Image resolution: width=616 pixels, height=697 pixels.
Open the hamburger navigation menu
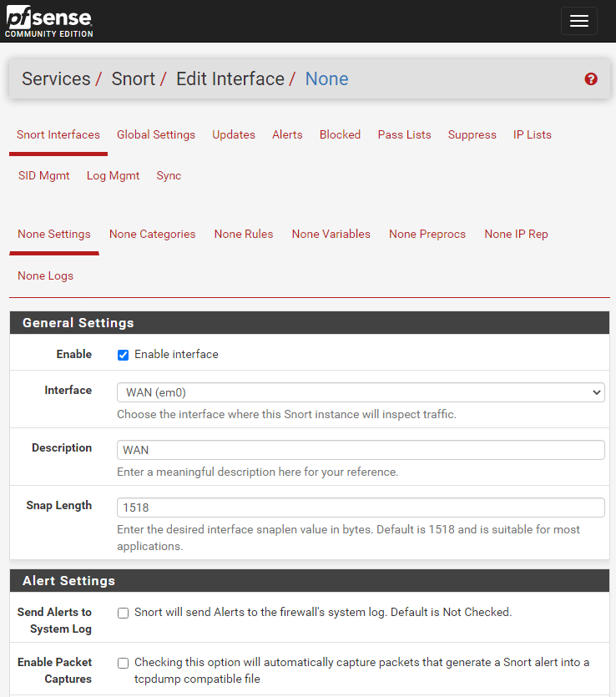pyautogui.click(x=578, y=22)
